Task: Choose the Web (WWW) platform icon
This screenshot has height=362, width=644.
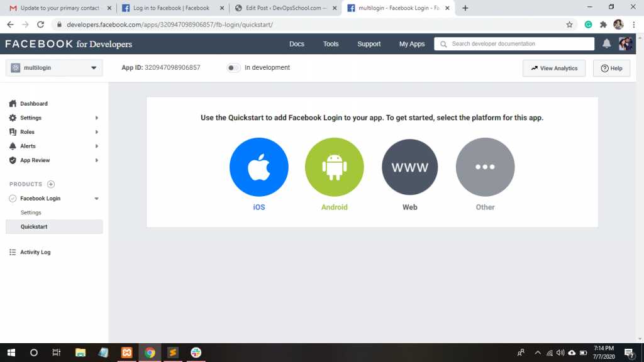Action: click(410, 167)
